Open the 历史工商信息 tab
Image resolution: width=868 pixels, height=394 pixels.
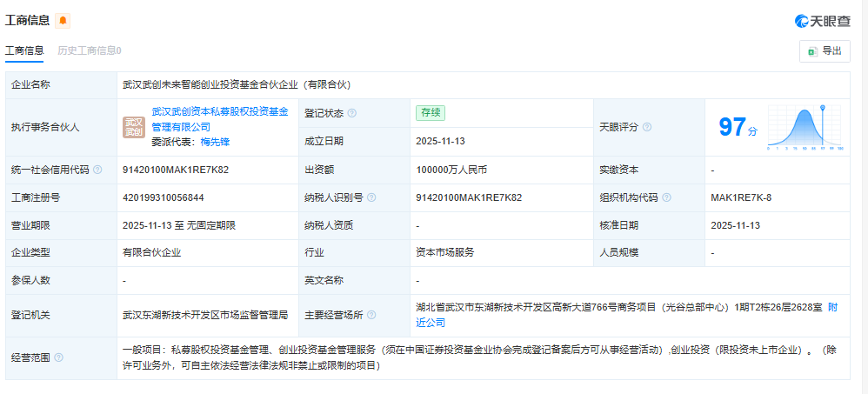coord(89,50)
